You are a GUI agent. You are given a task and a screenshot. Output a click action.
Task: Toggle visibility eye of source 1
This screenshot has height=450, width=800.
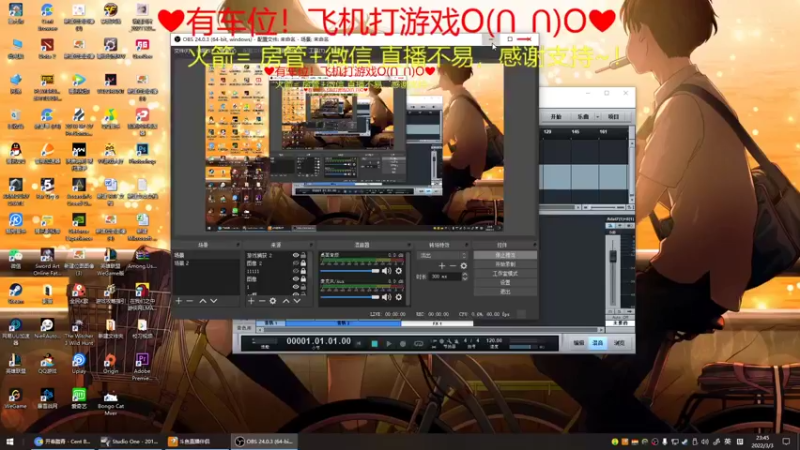pos(295,287)
